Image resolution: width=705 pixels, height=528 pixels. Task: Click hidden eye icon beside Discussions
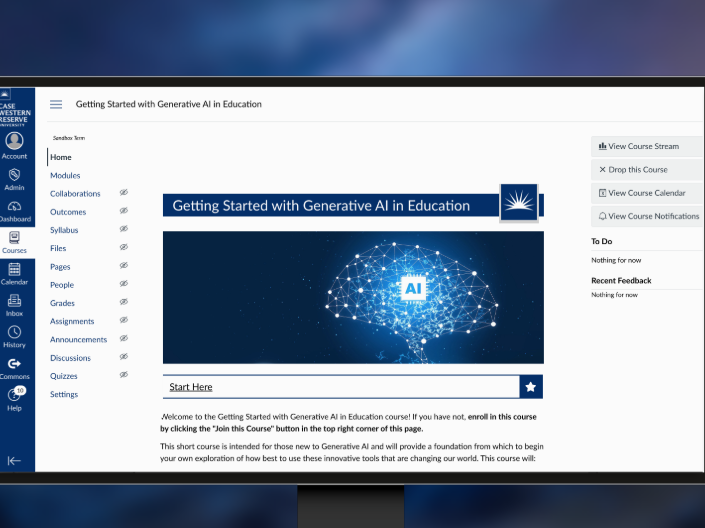coord(124,357)
